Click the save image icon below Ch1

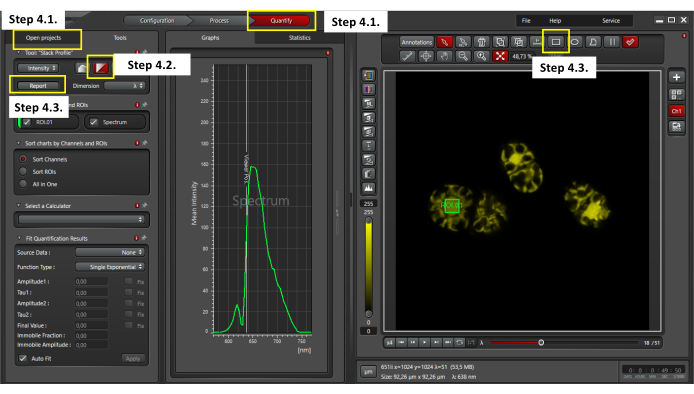click(x=676, y=127)
